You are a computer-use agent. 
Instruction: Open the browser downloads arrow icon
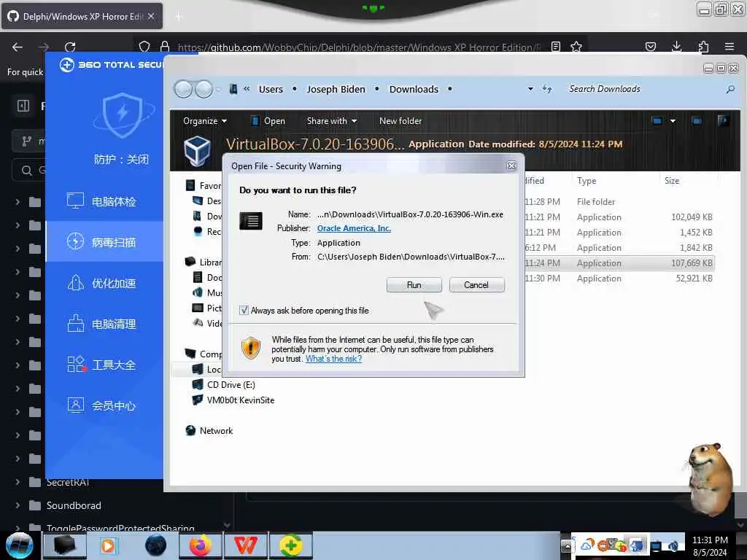(676, 47)
